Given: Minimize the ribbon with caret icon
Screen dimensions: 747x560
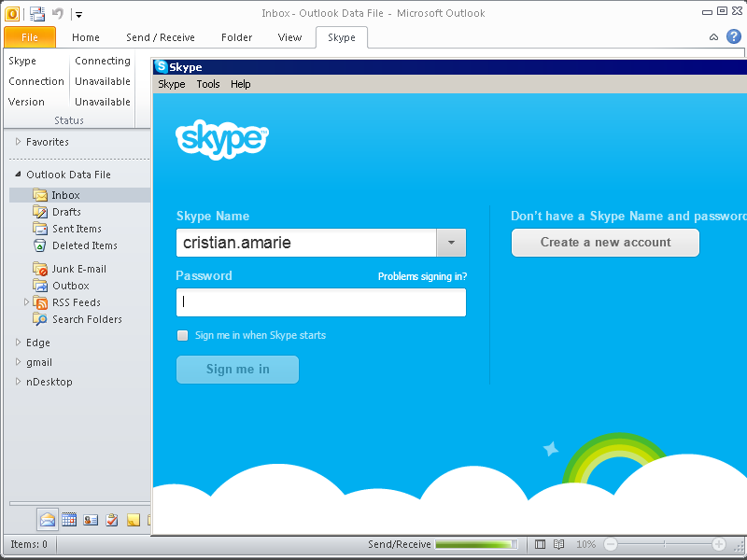Looking at the screenshot, I should pyautogui.click(x=713, y=36).
